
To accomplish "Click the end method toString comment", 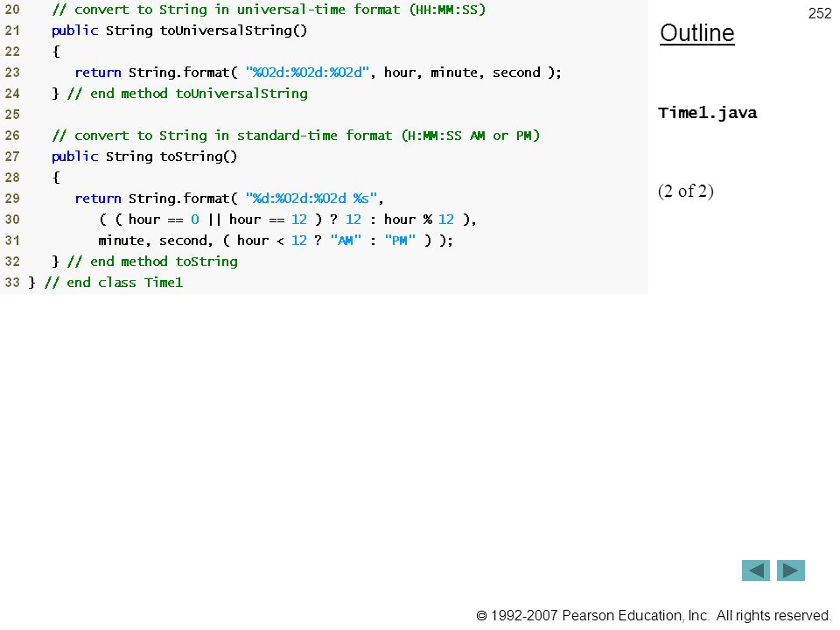I will click(152, 262).
